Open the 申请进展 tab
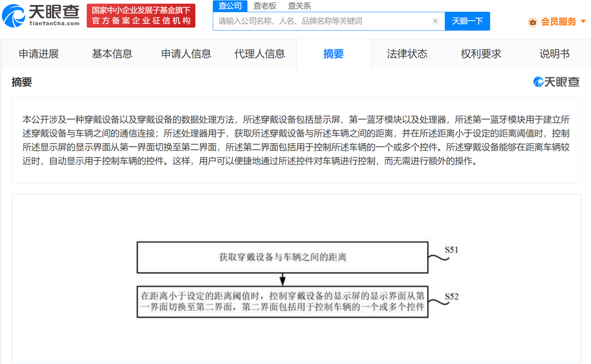This screenshot has height=364, width=591. point(38,54)
